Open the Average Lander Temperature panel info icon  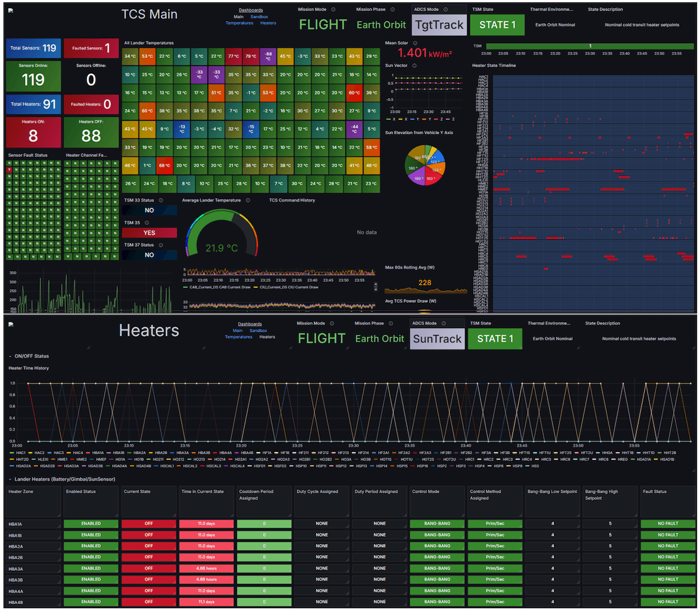tap(249, 200)
